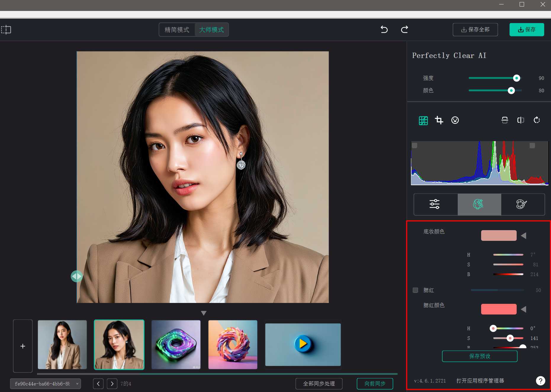Open the sliders adjustment tab
The height and width of the screenshot is (392, 551).
pyautogui.click(x=435, y=204)
